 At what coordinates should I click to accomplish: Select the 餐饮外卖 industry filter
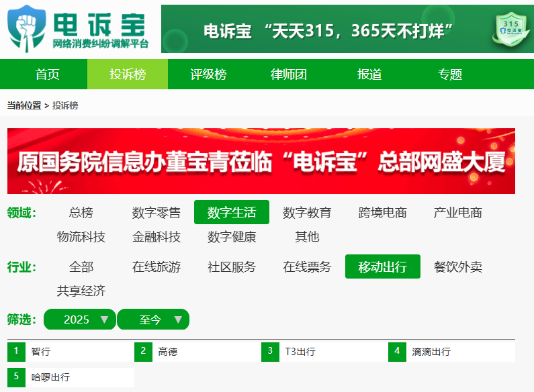[x=457, y=266]
